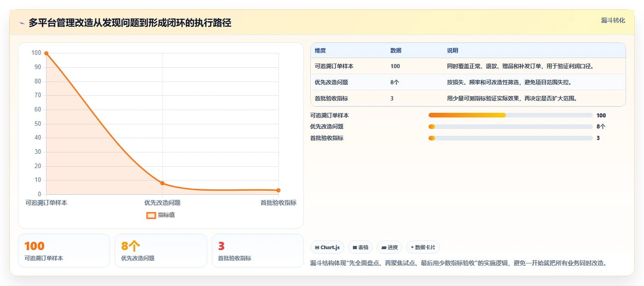Click the 说明 column header

[x=453, y=51]
